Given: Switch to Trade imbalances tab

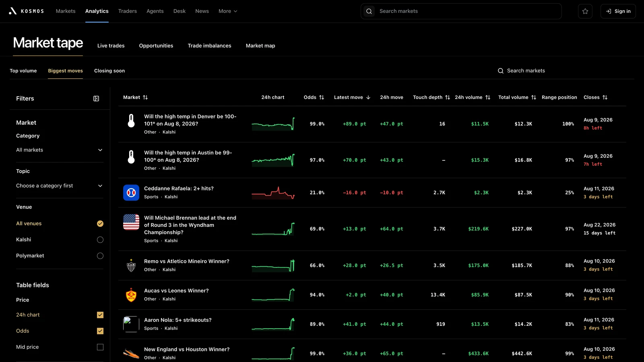Looking at the screenshot, I should 210,46.
